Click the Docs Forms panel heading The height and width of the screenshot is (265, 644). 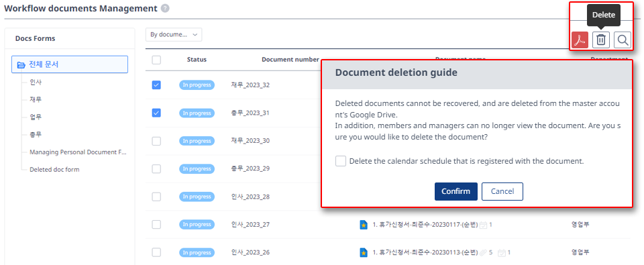[36, 38]
